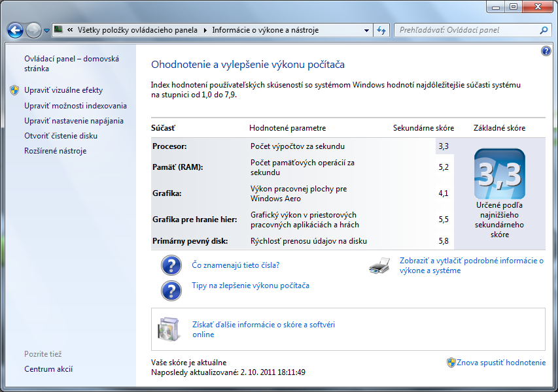Click shield icon beside 'Znova spustiť hodnotenie'
Viewport: 558px width, 392px height.
(451, 363)
